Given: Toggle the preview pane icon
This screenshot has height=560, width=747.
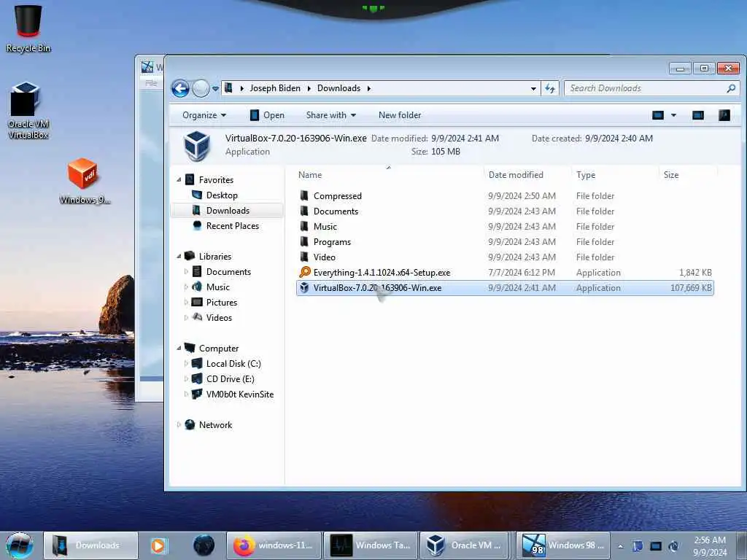Looking at the screenshot, I should pos(698,115).
